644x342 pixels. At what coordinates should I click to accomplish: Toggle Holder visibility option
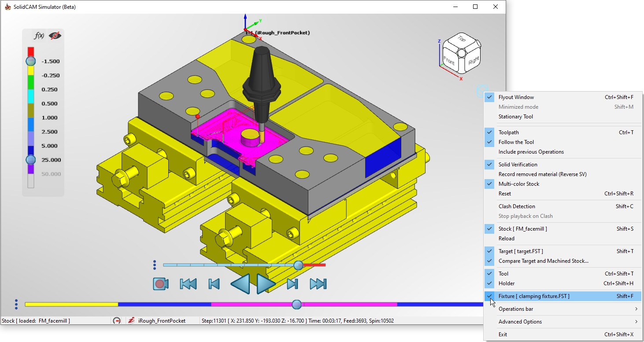click(x=563, y=283)
